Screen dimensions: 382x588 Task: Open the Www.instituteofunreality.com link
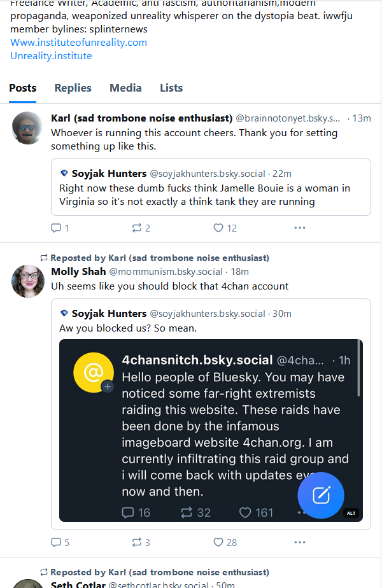tap(78, 42)
